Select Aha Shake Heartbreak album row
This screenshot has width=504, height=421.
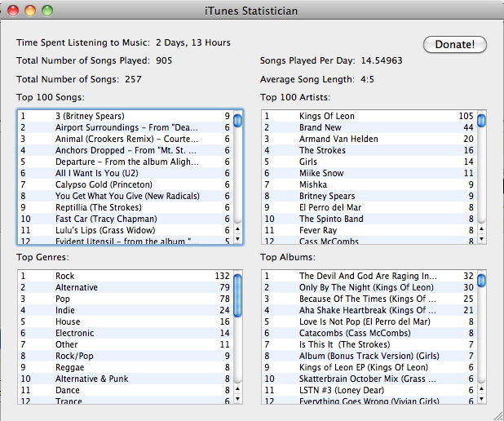pyautogui.click(x=369, y=310)
